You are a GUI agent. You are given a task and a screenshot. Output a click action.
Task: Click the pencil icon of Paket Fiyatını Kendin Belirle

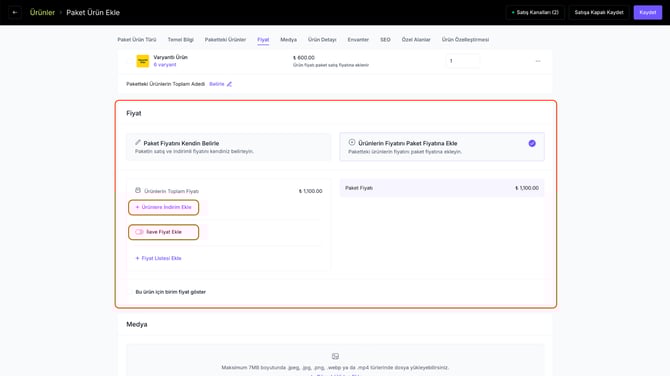pos(138,142)
